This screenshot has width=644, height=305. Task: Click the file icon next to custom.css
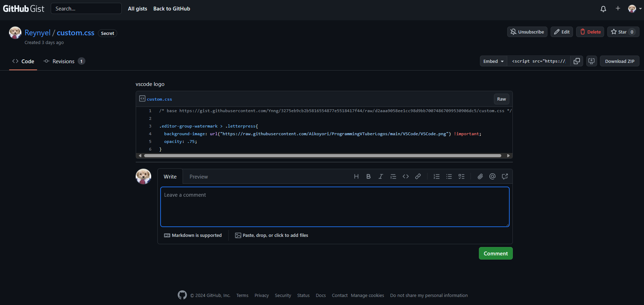(x=142, y=99)
